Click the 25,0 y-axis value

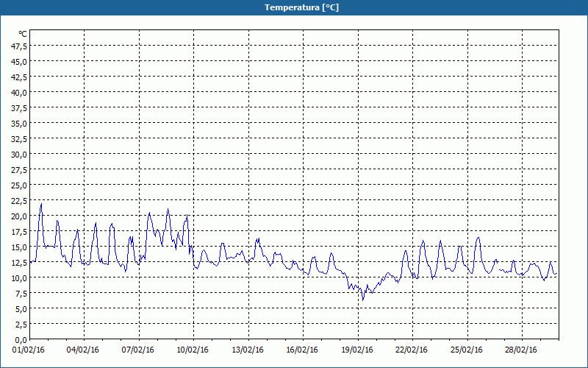(19, 185)
